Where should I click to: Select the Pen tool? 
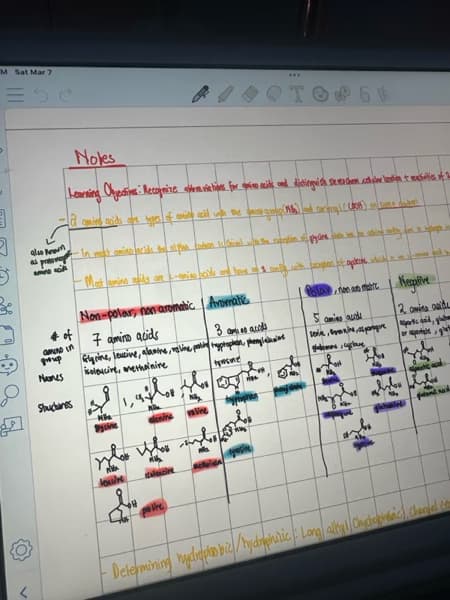pos(201,94)
